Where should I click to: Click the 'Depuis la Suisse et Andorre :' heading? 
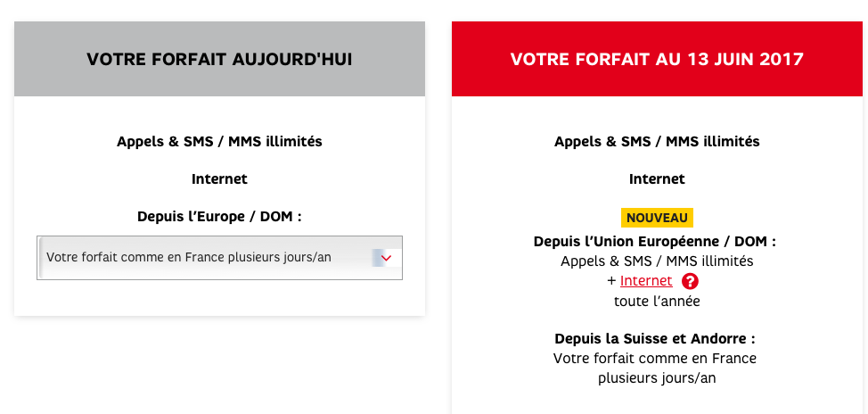pos(655,339)
